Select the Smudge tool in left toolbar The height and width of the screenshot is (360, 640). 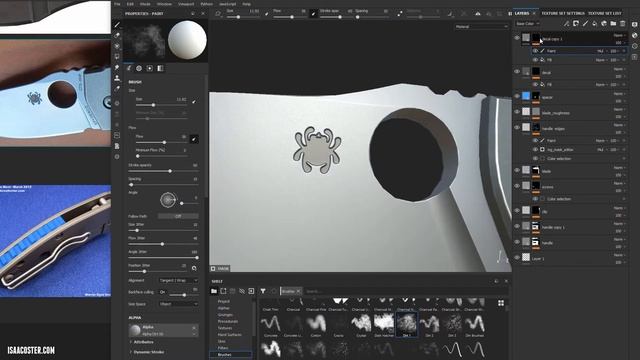tap(117, 67)
